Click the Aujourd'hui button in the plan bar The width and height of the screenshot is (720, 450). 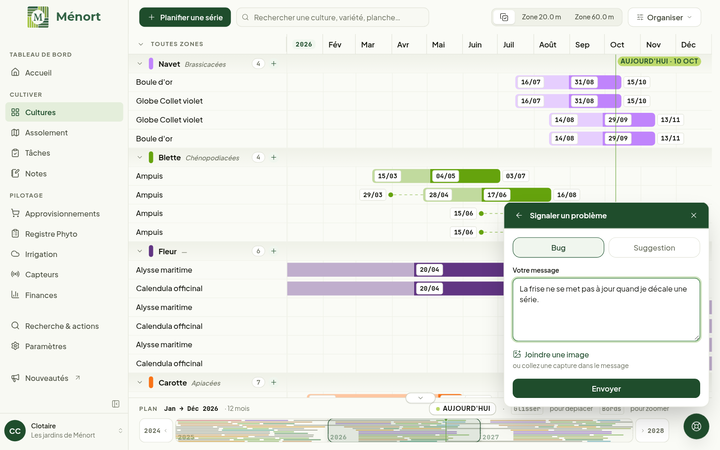[463, 408]
